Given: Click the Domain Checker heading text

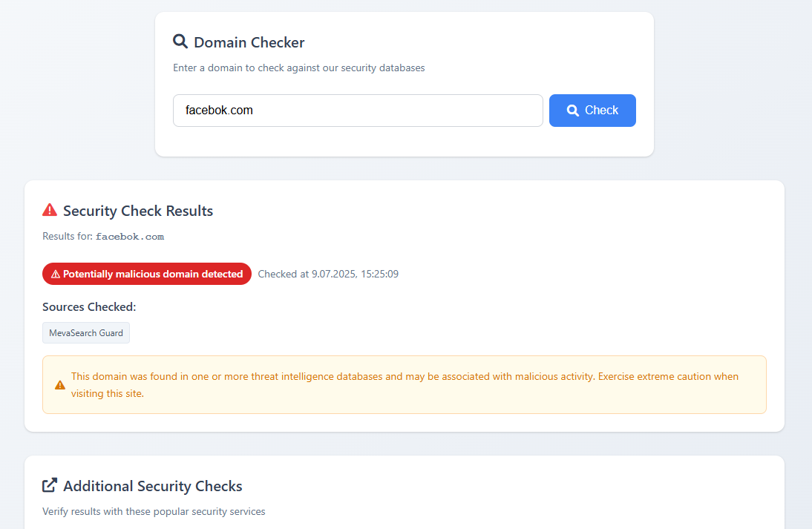Looking at the screenshot, I should pos(249,42).
